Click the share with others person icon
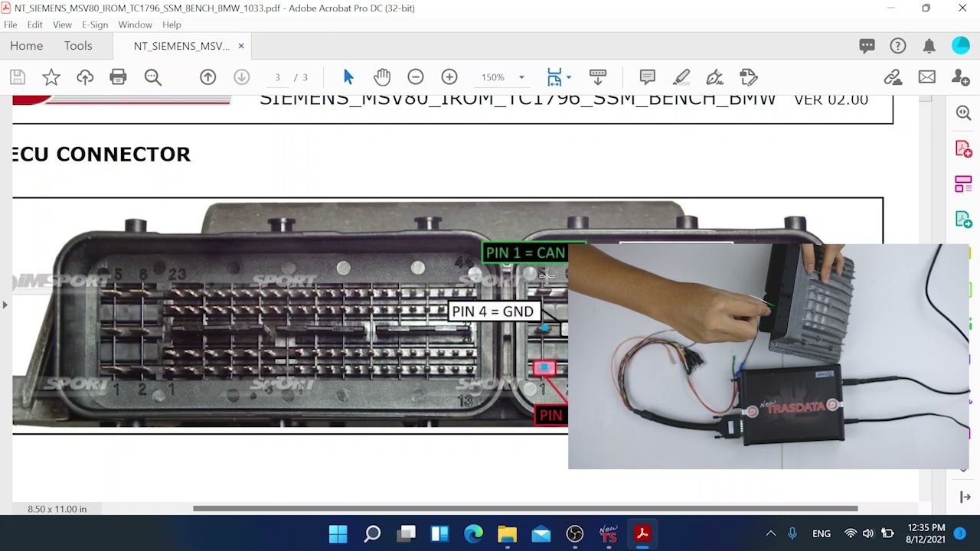 click(960, 77)
